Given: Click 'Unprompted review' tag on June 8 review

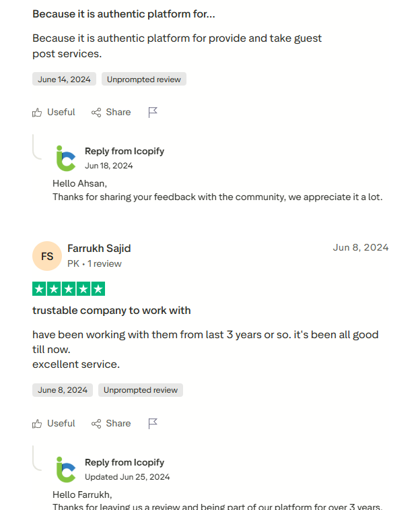Looking at the screenshot, I should [141, 390].
